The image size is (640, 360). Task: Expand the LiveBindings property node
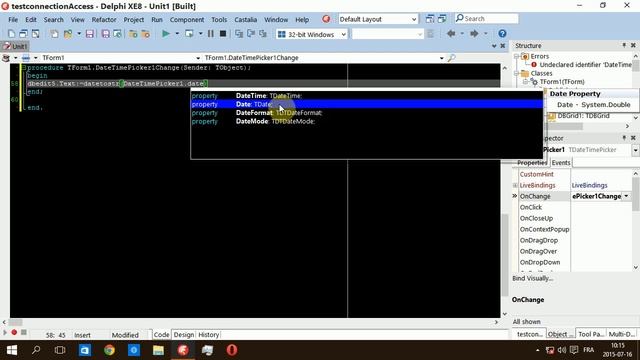515,185
